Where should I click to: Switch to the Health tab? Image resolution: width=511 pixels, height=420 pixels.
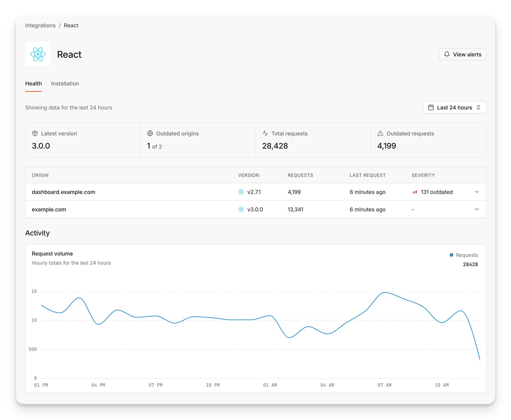point(33,83)
